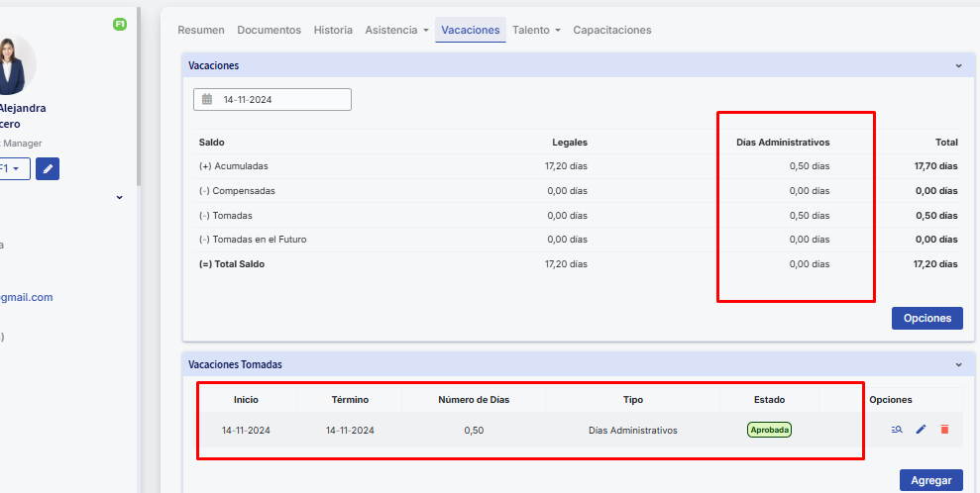Expand the sidebar section chevron

click(120, 197)
